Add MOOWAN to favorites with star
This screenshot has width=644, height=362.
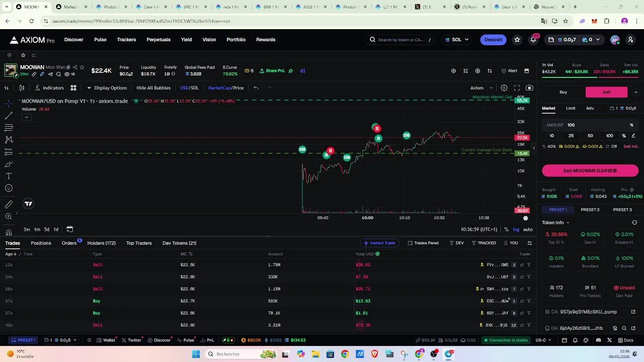coord(82,67)
